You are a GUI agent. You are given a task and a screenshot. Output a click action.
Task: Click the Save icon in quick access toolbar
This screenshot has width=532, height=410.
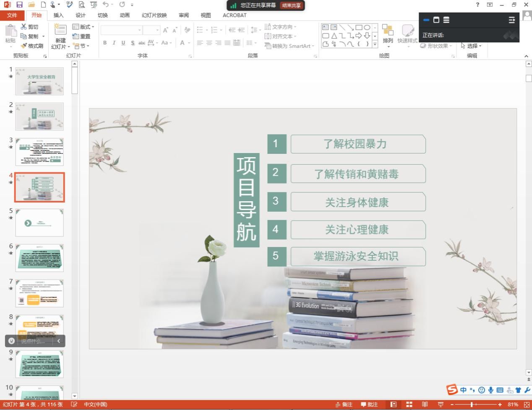[19, 5]
